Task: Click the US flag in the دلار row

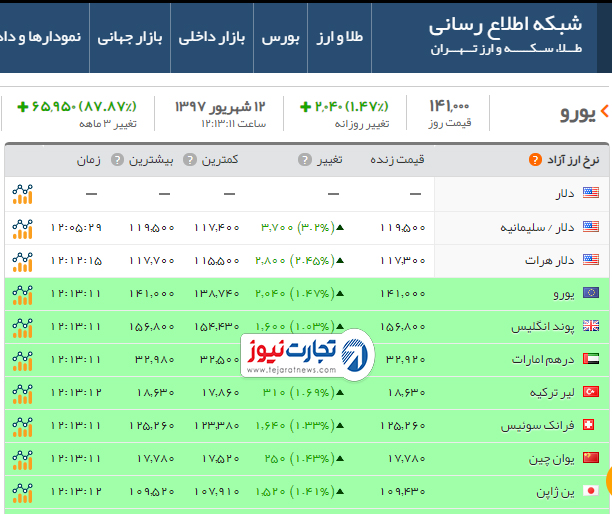Action: (591, 192)
